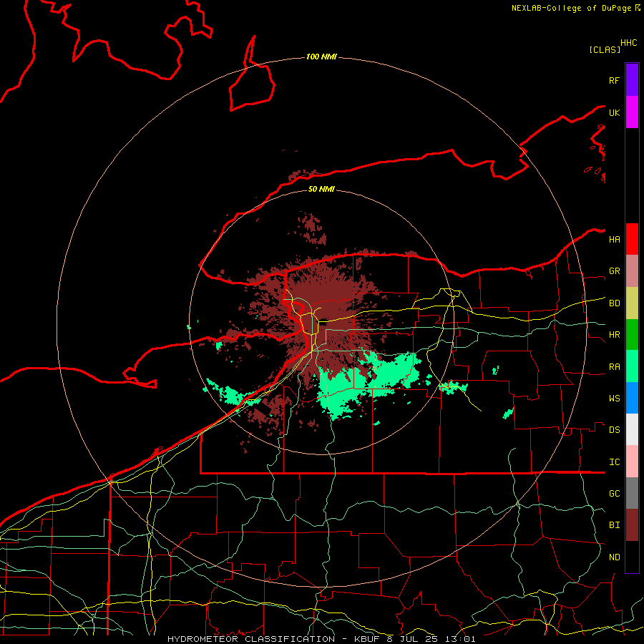
Task: Click the HA red legend swatch
Action: click(632, 239)
